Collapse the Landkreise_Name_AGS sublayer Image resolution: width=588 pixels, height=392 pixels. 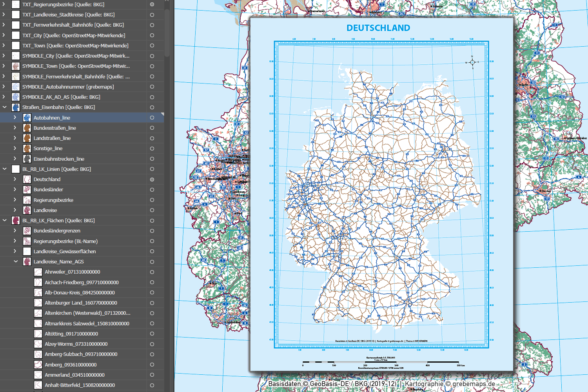pyautogui.click(x=16, y=262)
